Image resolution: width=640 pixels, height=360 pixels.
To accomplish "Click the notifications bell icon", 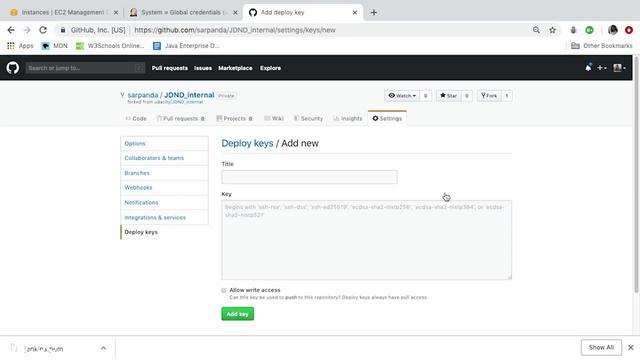I will 588,68.
